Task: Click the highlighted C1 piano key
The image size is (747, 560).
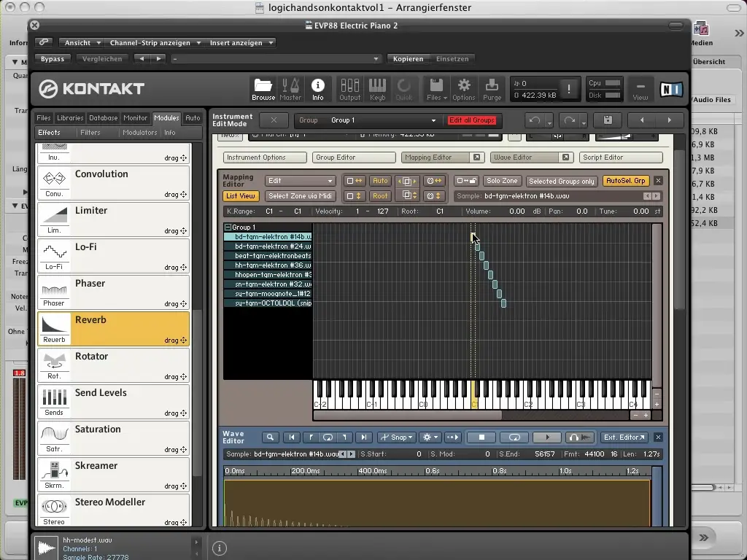Action: 474,395
